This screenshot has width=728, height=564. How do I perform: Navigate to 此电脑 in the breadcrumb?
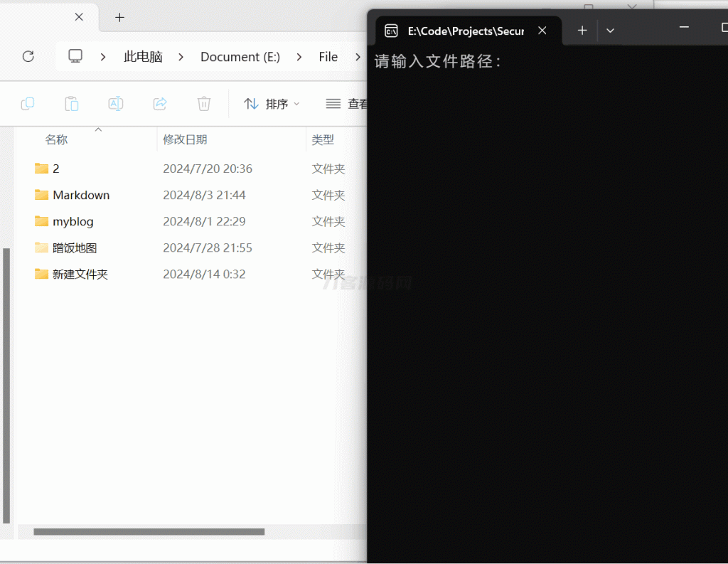point(142,56)
